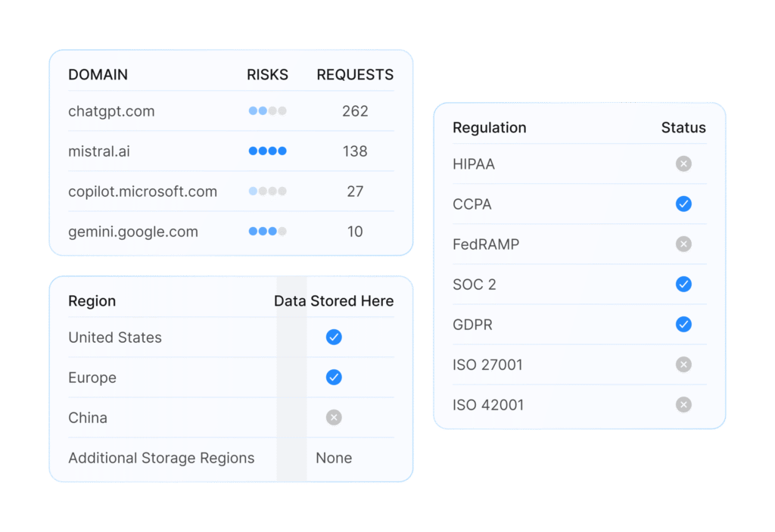Click the HIPAA gray X status icon
The height and width of the screenshot is (532, 775).
683,164
